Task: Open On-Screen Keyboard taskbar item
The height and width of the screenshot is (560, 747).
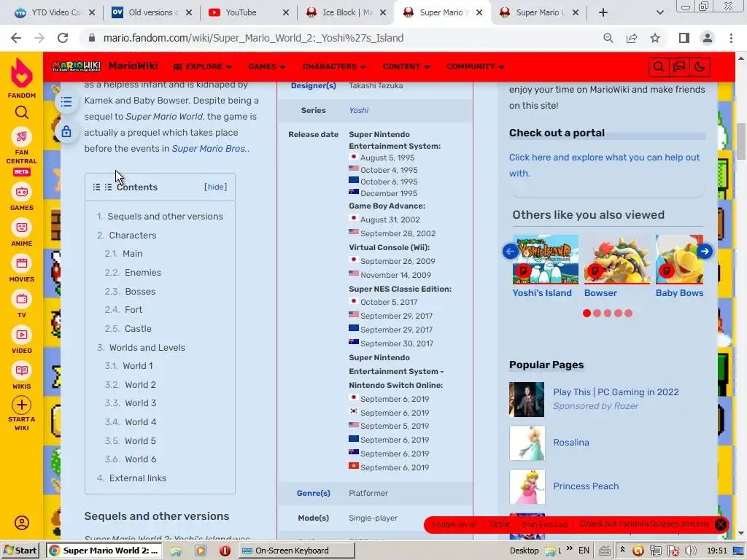Action: [x=296, y=551]
